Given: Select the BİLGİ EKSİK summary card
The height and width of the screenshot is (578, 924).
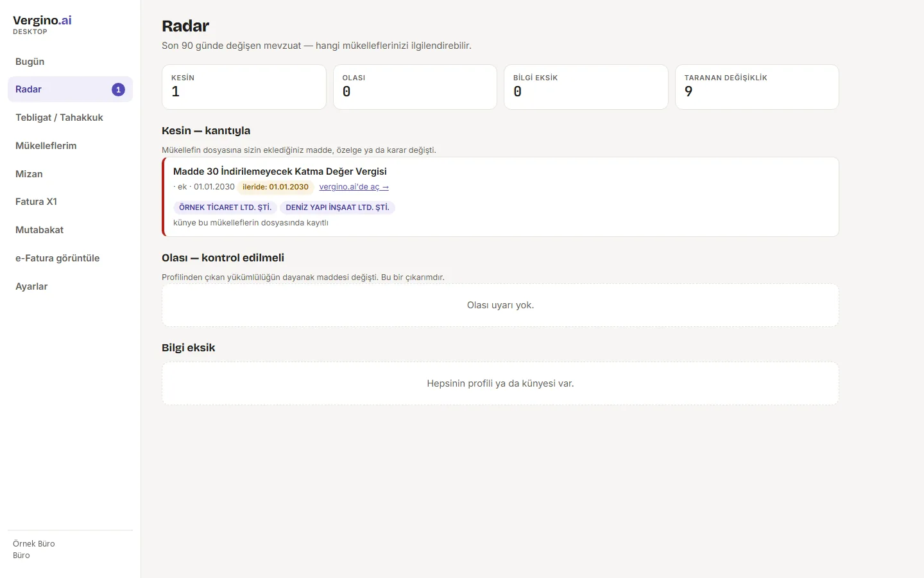Looking at the screenshot, I should pyautogui.click(x=586, y=87).
